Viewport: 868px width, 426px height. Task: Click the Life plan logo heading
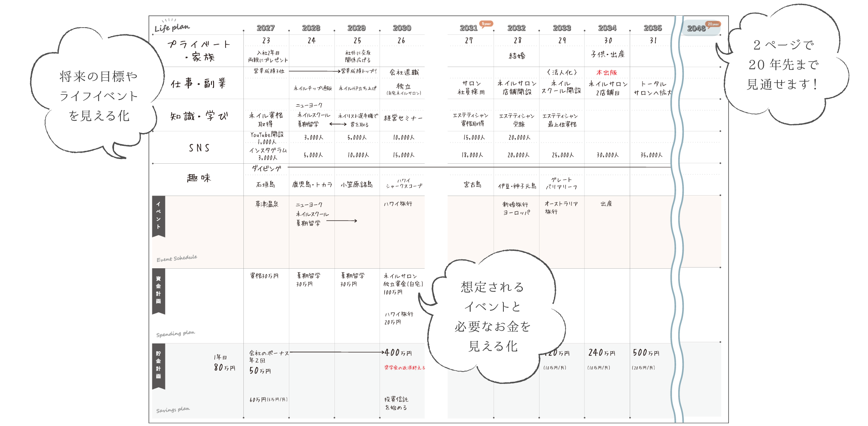pos(172,26)
